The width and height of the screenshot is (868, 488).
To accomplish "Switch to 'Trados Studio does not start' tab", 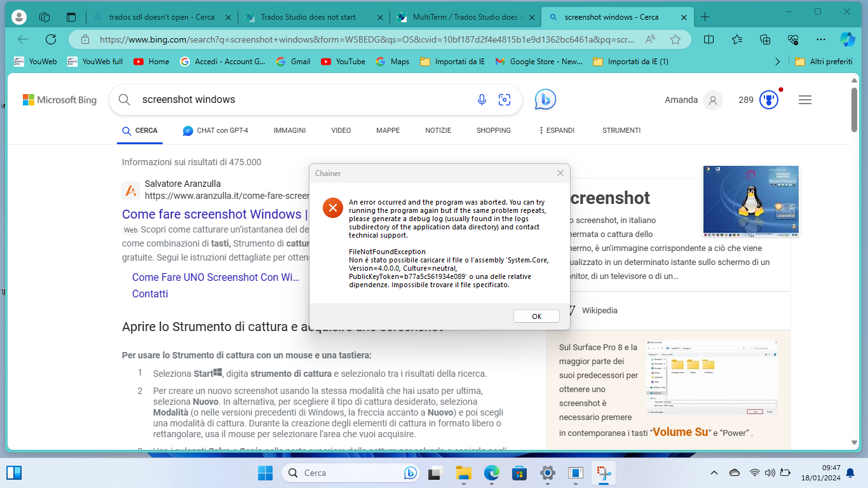I will pyautogui.click(x=314, y=17).
